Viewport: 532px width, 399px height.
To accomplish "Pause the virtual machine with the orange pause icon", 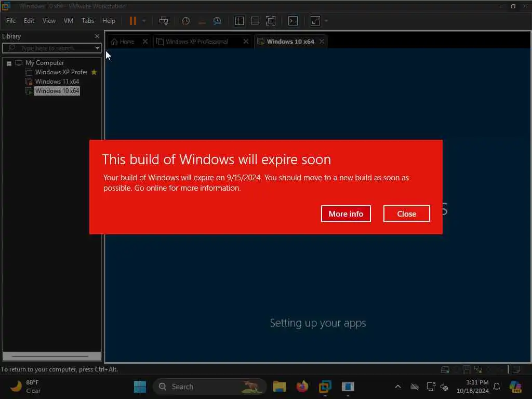I will 132,21.
